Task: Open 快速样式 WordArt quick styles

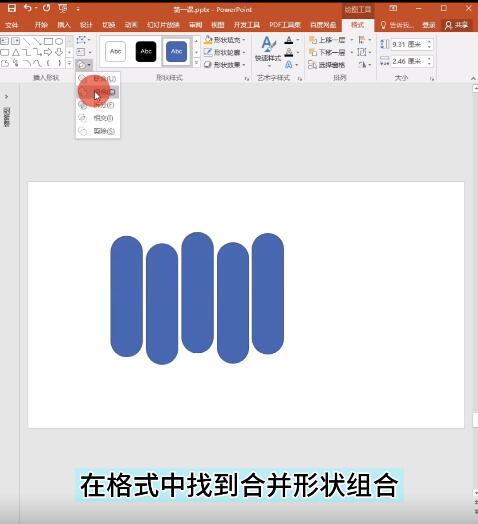Action: click(x=268, y=51)
